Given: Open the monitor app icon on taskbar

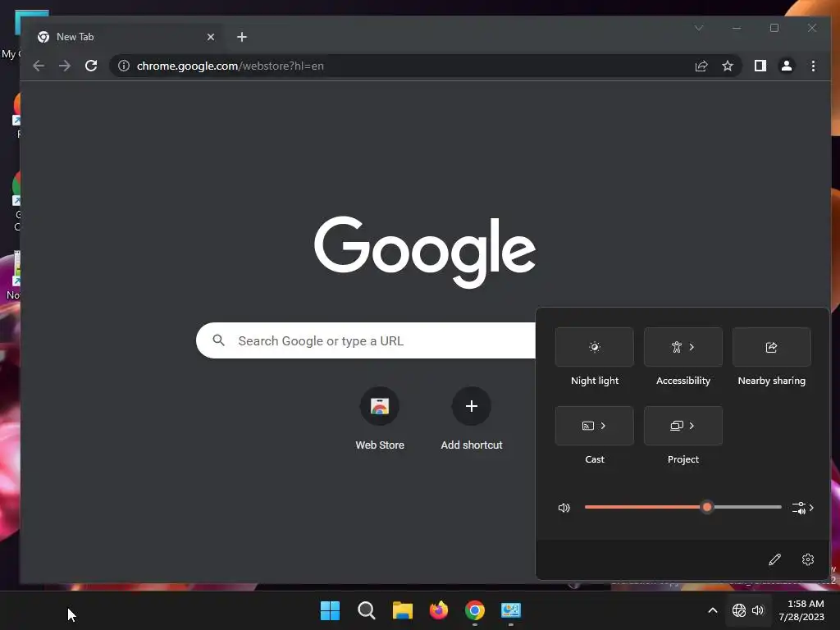Looking at the screenshot, I should point(511,610).
